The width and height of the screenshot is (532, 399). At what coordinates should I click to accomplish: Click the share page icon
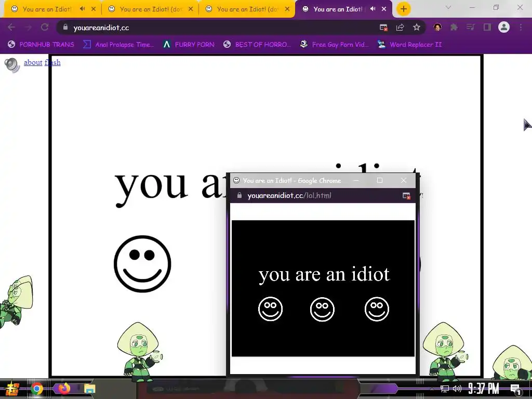400,28
